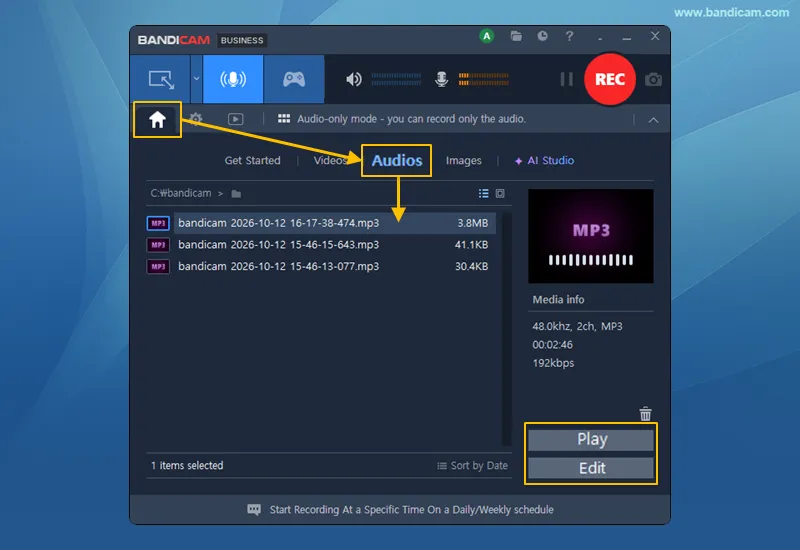
Task: Select file bandicam 2026-10-12 15-46-15-643.mp3
Action: [x=334, y=245]
